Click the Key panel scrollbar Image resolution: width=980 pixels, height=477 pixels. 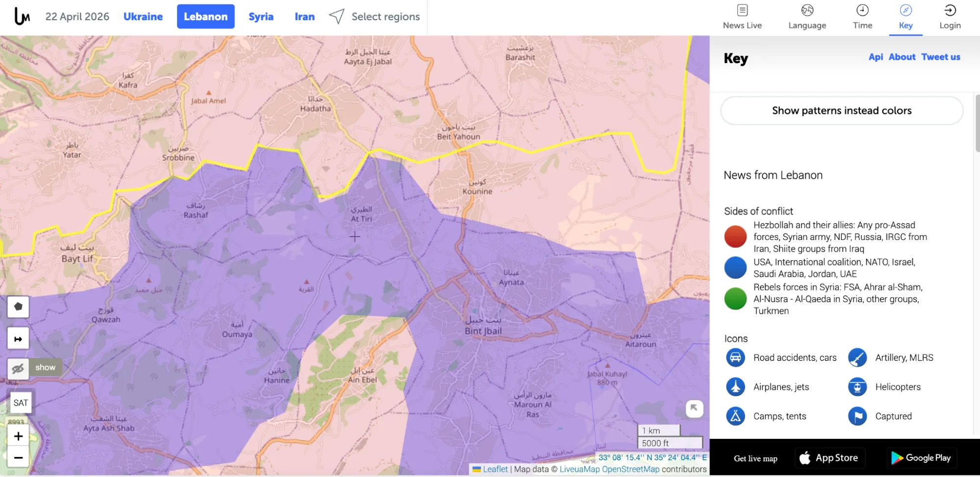[977, 123]
